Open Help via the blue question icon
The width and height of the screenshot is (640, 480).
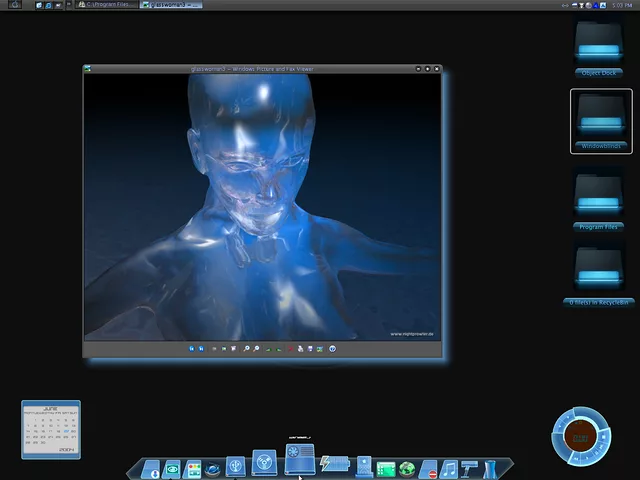click(332, 349)
